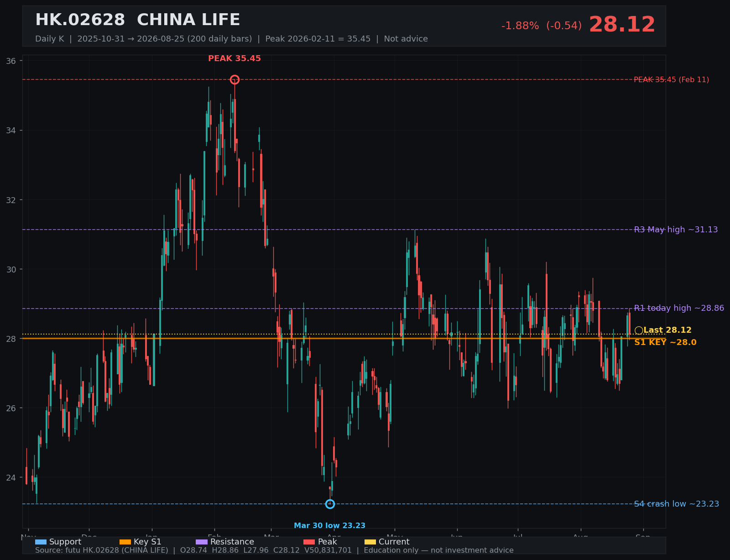Click the 'Last 28.12' label
Viewport: 730px width, 560px height.
[667, 330]
